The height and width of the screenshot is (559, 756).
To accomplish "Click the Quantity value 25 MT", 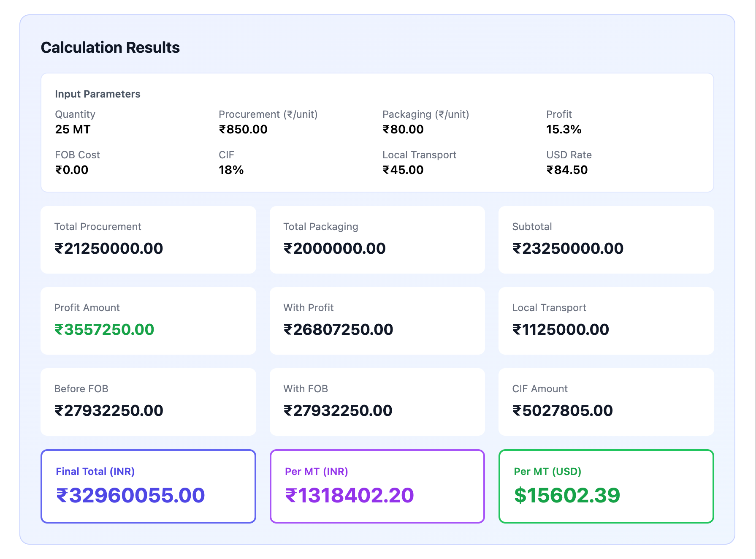I will (72, 129).
